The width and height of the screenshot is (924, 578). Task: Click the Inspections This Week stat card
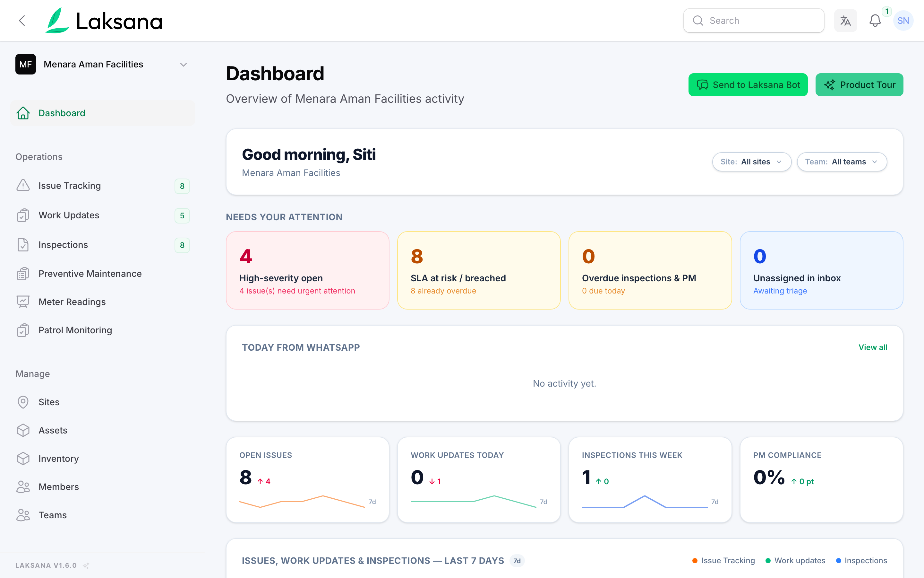tap(650, 480)
